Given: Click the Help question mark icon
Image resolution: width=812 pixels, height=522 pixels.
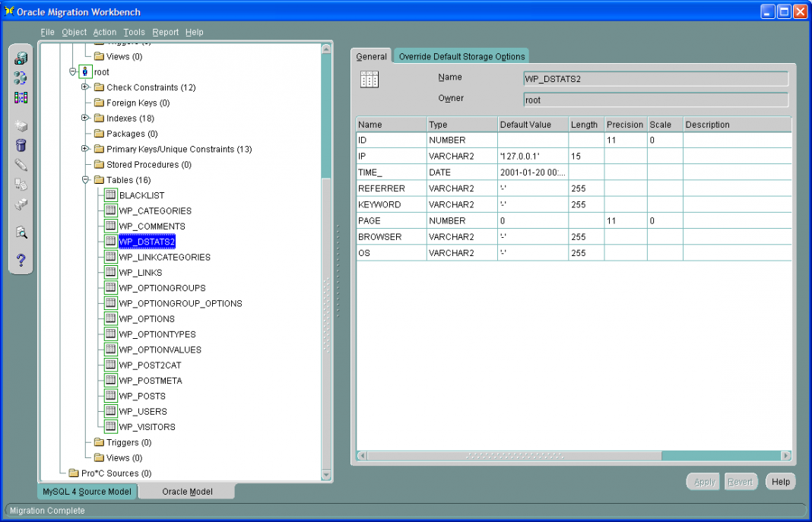Looking at the screenshot, I should 21,258.
